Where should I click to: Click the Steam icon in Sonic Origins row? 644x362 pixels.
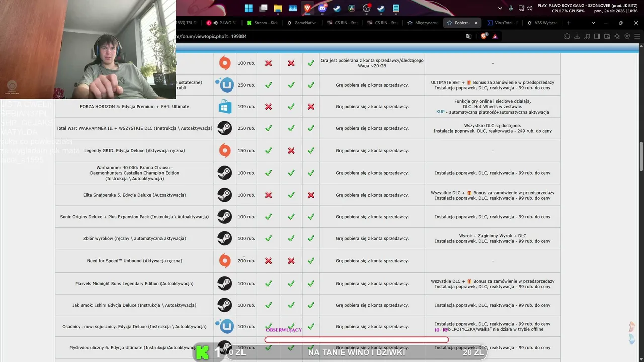pyautogui.click(x=225, y=217)
